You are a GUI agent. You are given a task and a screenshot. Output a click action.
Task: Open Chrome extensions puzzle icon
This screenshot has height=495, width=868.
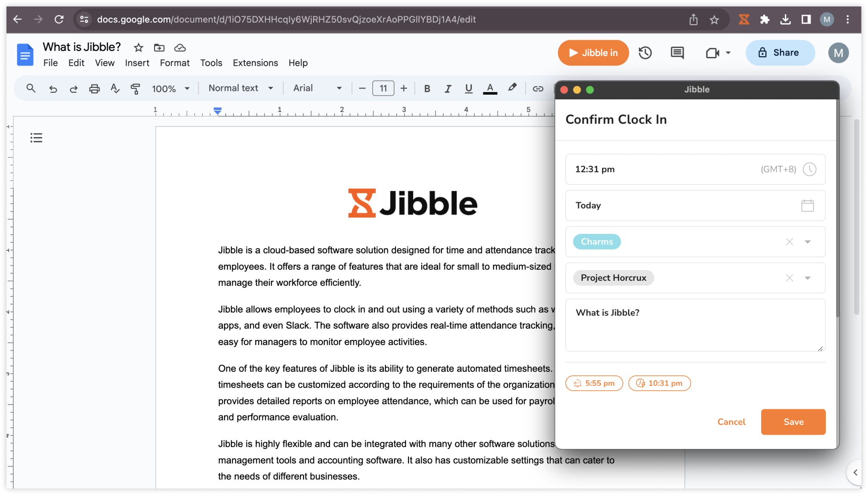(x=765, y=19)
